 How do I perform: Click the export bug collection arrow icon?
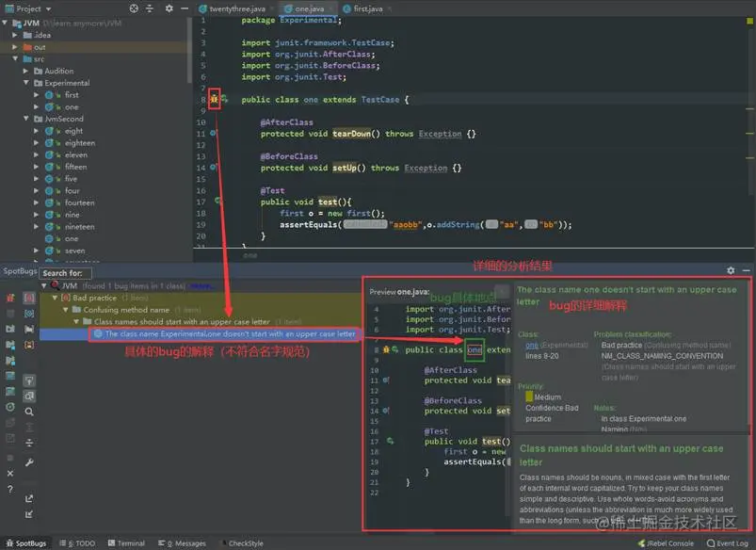29,498
